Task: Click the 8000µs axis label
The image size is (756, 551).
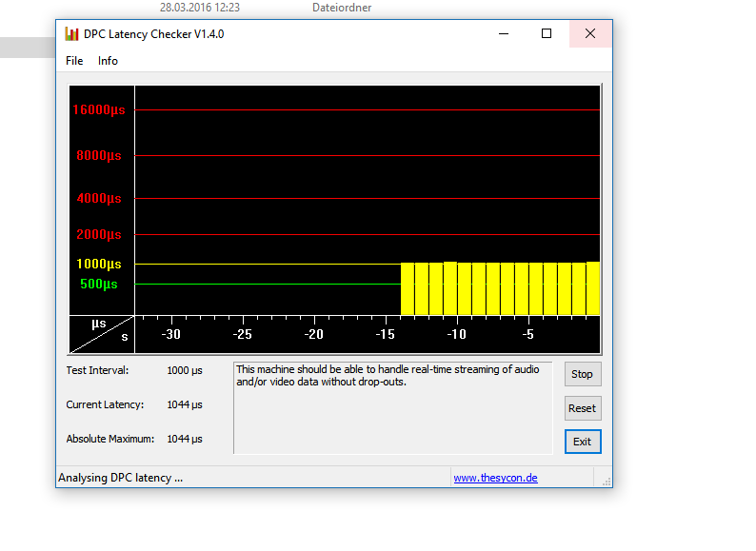Action: 99,156
